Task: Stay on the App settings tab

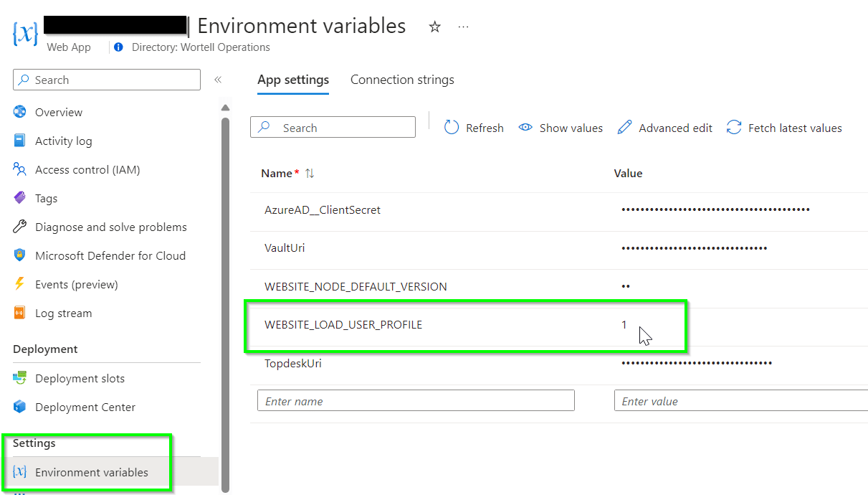Action: pos(292,80)
